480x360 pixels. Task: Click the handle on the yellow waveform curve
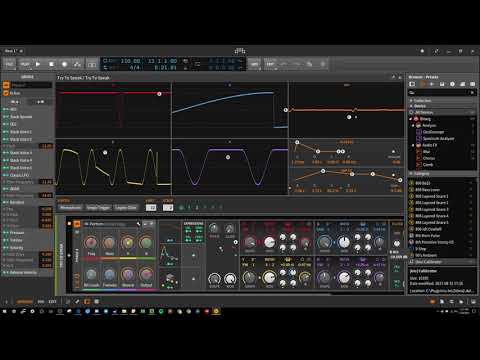[105, 152]
